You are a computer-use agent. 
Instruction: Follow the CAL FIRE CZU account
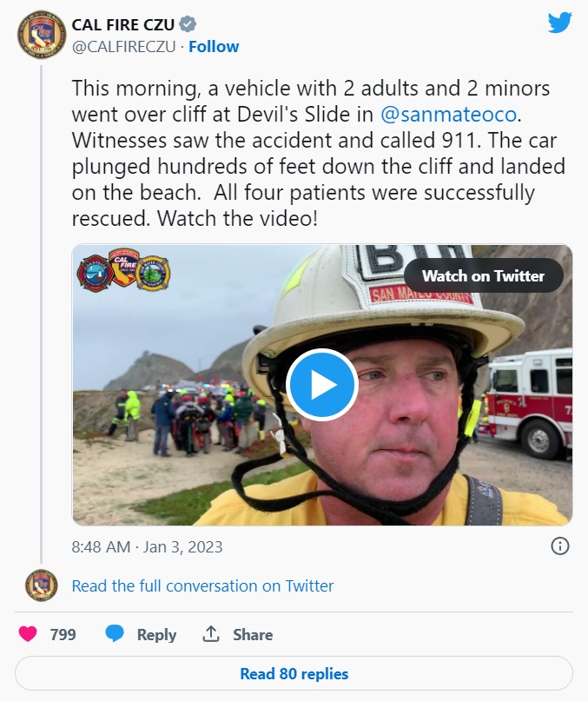(214, 46)
